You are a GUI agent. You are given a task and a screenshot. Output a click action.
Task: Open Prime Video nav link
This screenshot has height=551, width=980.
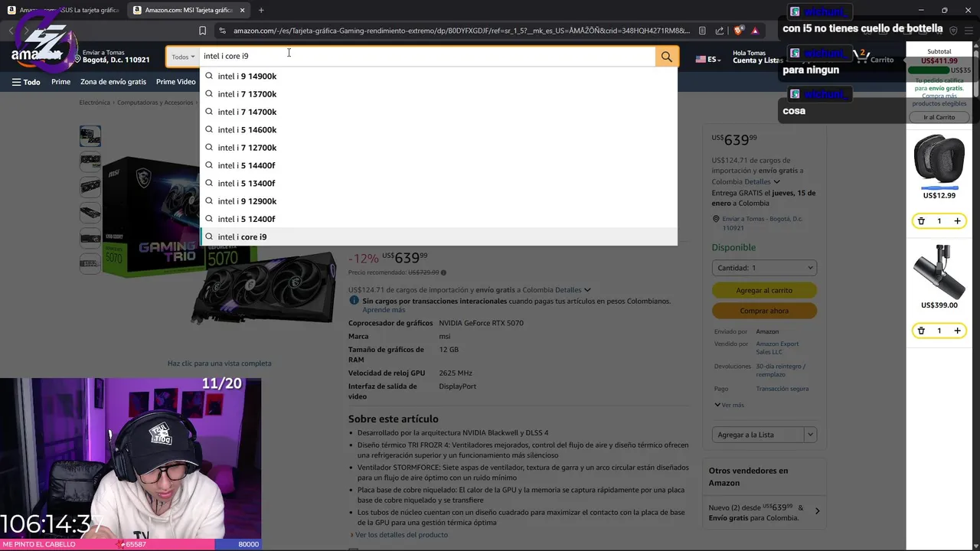click(176, 82)
